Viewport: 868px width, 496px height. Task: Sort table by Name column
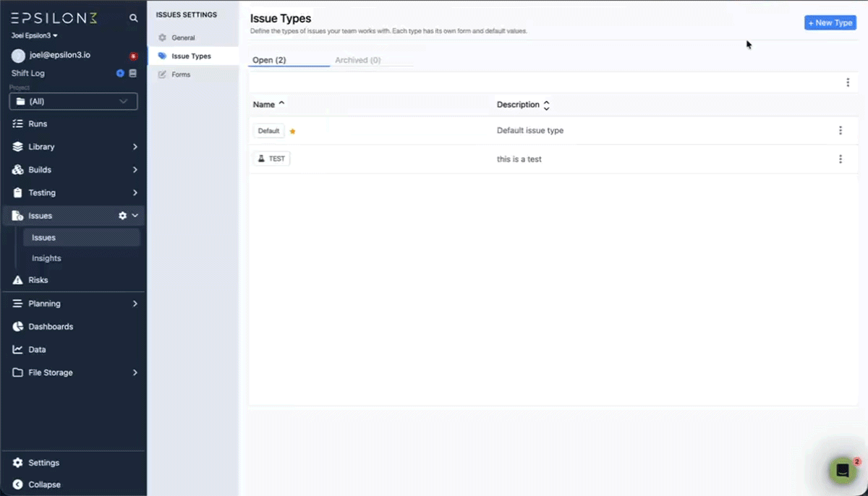click(269, 105)
